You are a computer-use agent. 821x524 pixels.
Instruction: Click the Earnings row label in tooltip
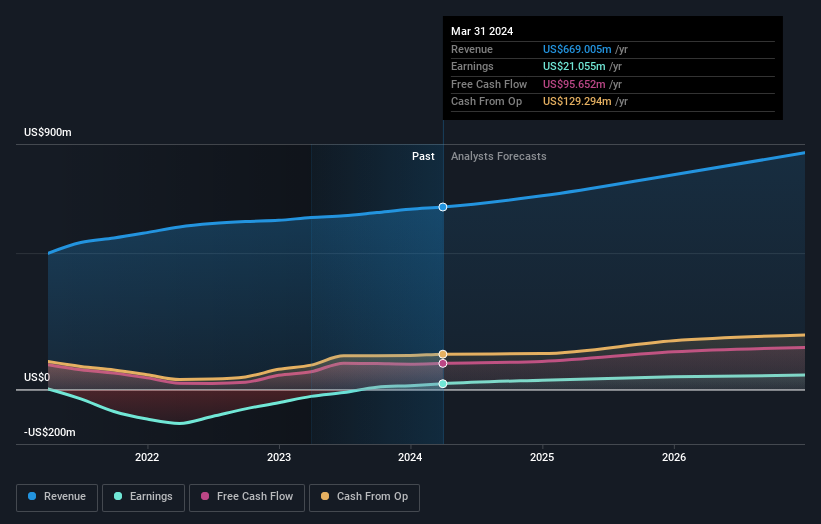pyautogui.click(x=472, y=66)
